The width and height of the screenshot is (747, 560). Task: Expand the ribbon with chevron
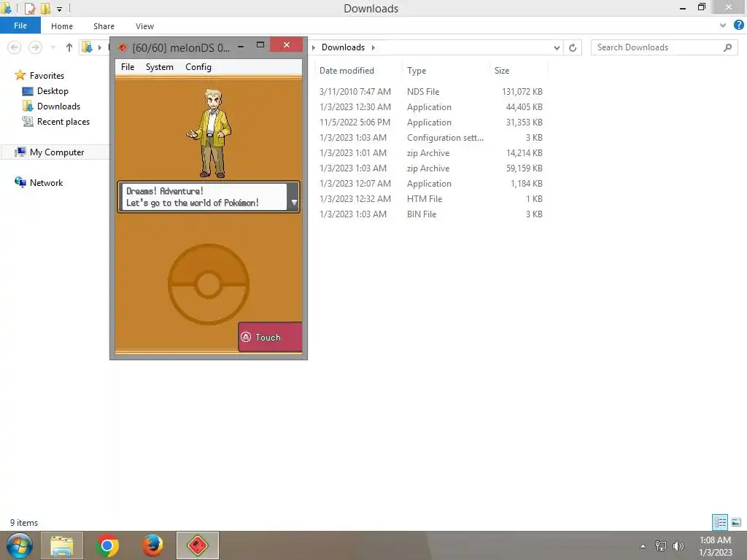(723, 26)
